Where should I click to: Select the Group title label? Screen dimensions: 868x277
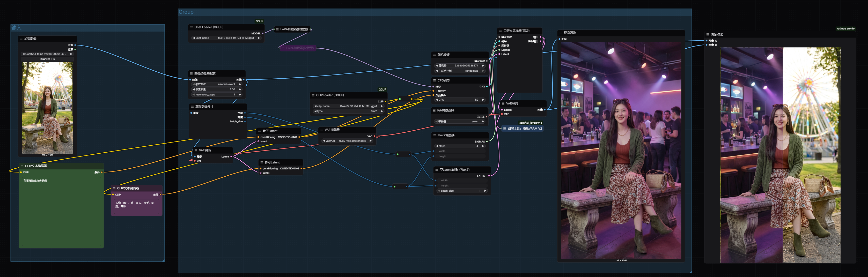click(x=186, y=12)
